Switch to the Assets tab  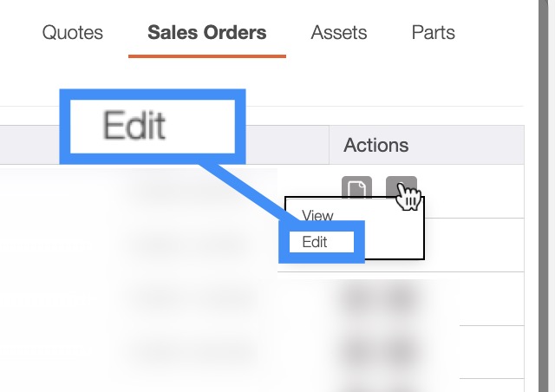(x=339, y=33)
